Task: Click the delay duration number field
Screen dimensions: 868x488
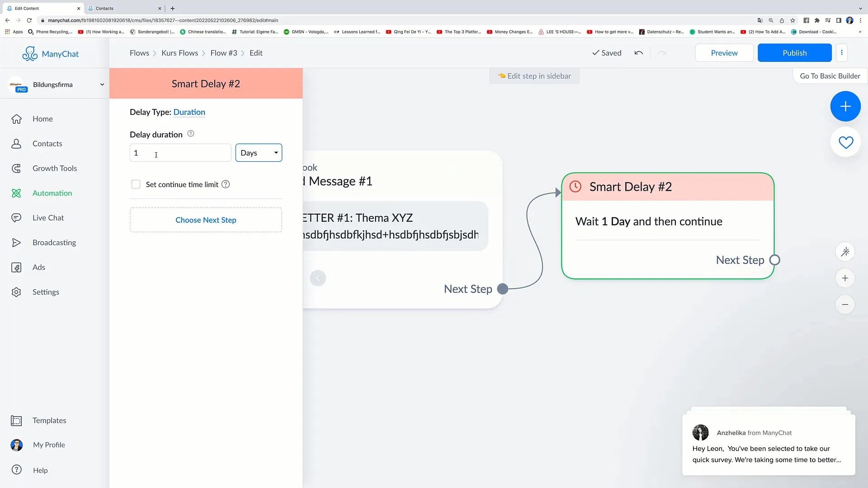Action: [180, 153]
